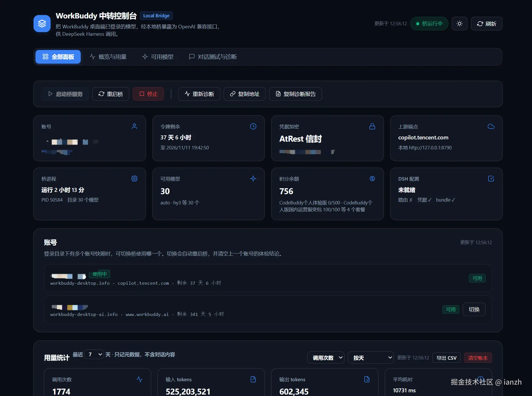This screenshot has height=396, width=532.
Task: Click the Local Bridge badge
Action: pyautogui.click(x=156, y=16)
